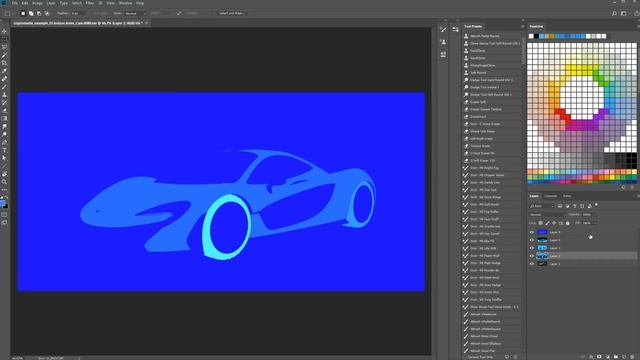Expand more tools via the three-dots icon
The image size is (640, 360).
pos(4,190)
